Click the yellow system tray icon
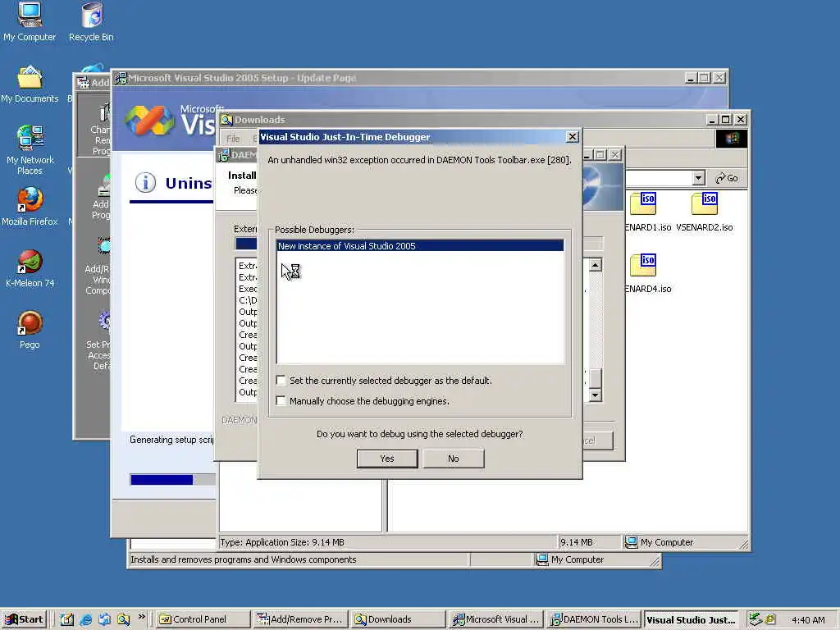This screenshot has height=630, width=840. coord(769,619)
